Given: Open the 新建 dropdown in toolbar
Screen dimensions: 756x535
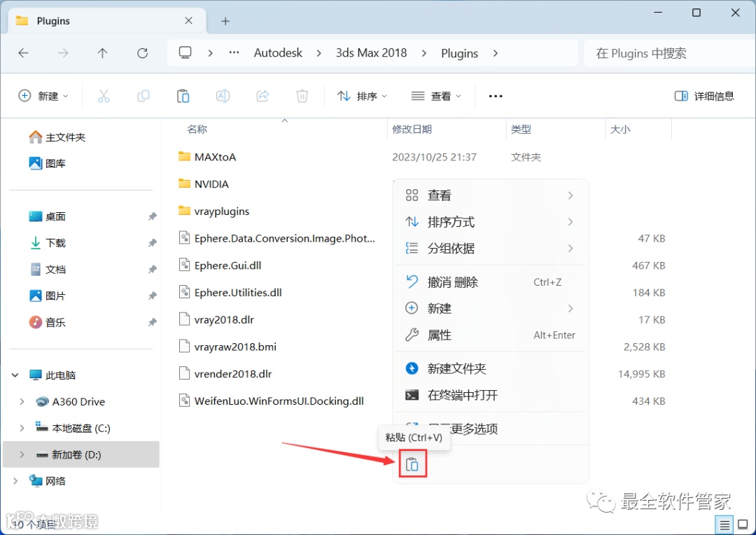Looking at the screenshot, I should [x=43, y=96].
